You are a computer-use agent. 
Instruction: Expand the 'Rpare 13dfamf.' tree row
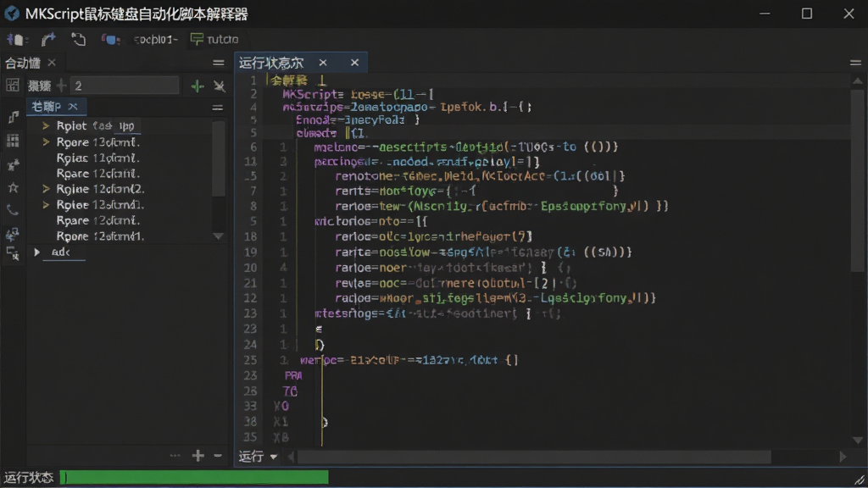46,142
